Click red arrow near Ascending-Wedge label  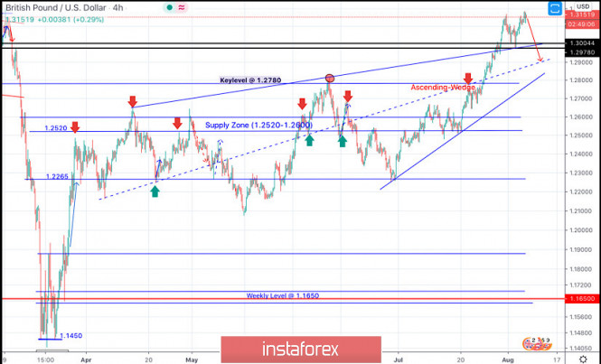(468, 79)
